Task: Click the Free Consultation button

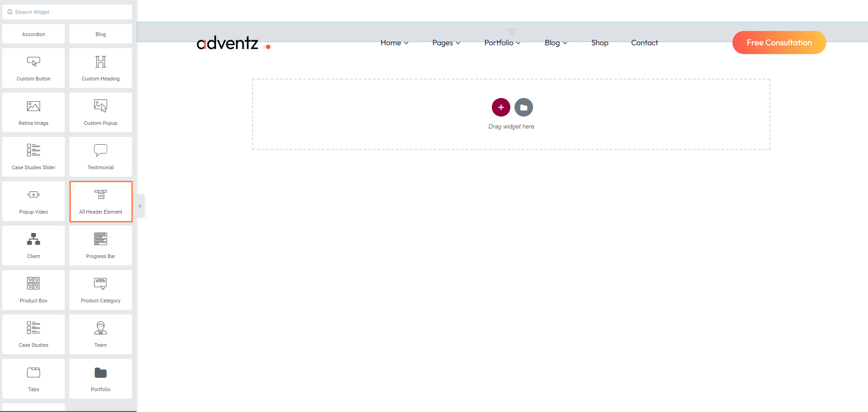Action: [x=779, y=43]
